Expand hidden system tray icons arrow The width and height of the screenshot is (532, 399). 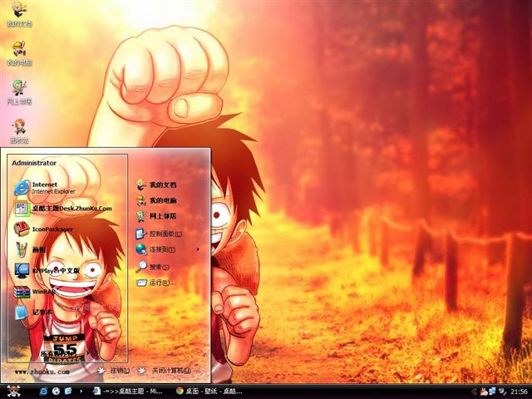tap(475, 392)
